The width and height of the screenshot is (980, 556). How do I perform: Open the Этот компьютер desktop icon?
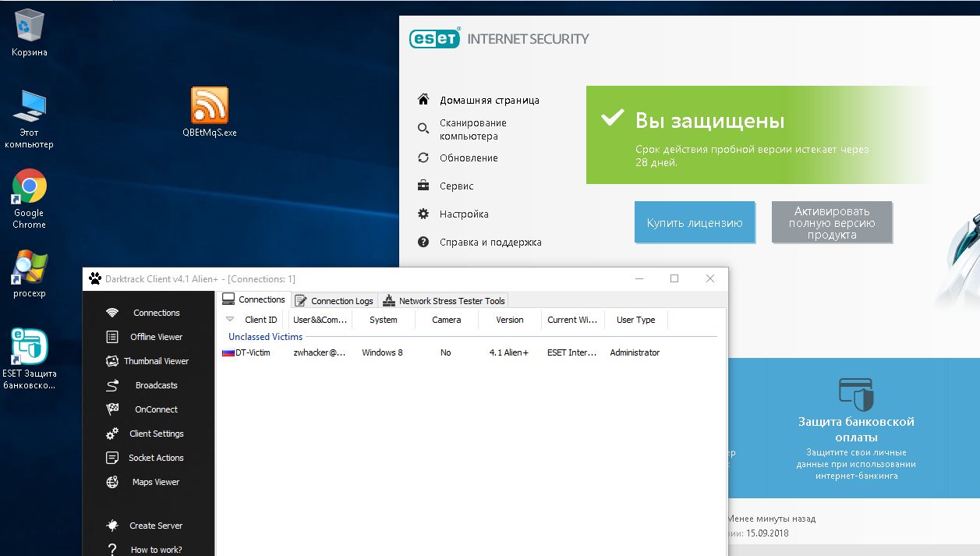[x=30, y=119]
